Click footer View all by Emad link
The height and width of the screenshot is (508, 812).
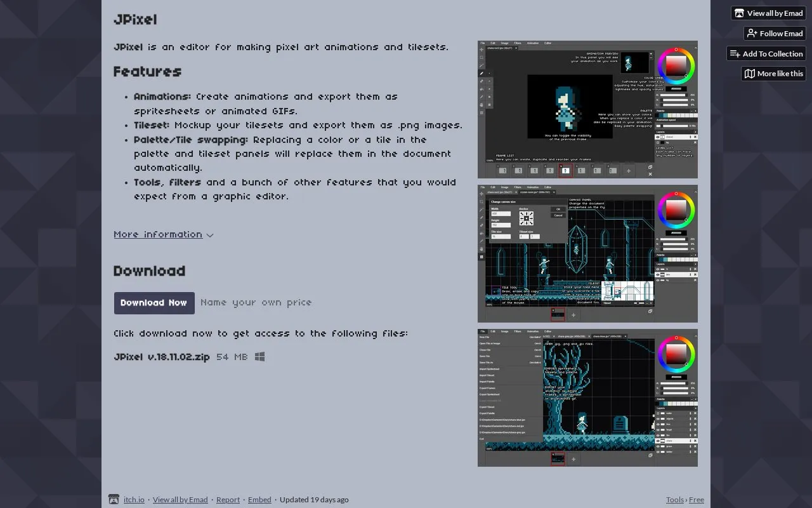click(180, 500)
